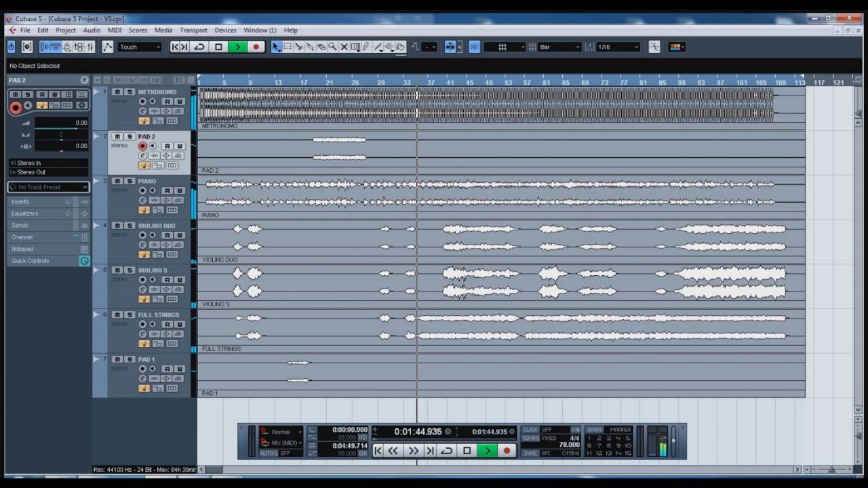The image size is (868, 488).
Task: Open the Quick Controls inspector section
Action: [x=48, y=261]
